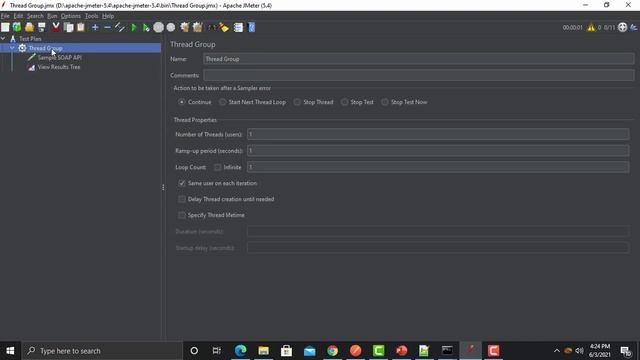Viewport: 640px width, 360px height.
Task: Stop the running test icon
Action: point(158,27)
